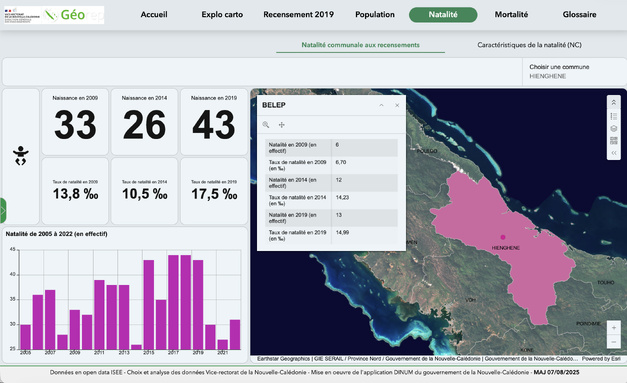Click the '14,99' value in BELEP popup

(x=342, y=232)
